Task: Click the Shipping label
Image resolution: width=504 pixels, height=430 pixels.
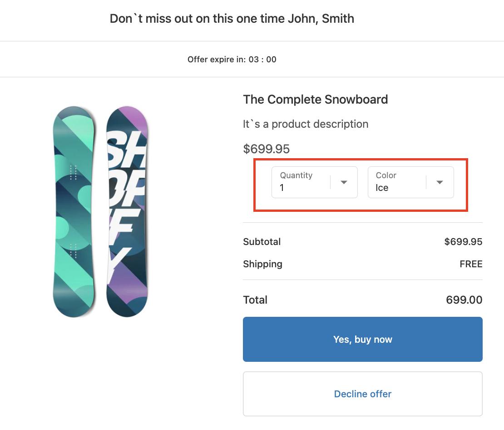Action: coord(262,264)
